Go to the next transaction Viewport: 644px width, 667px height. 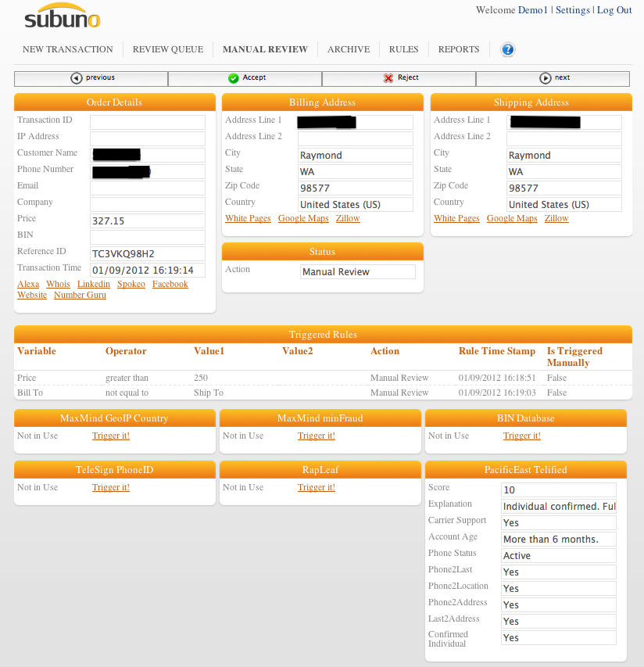(553, 78)
